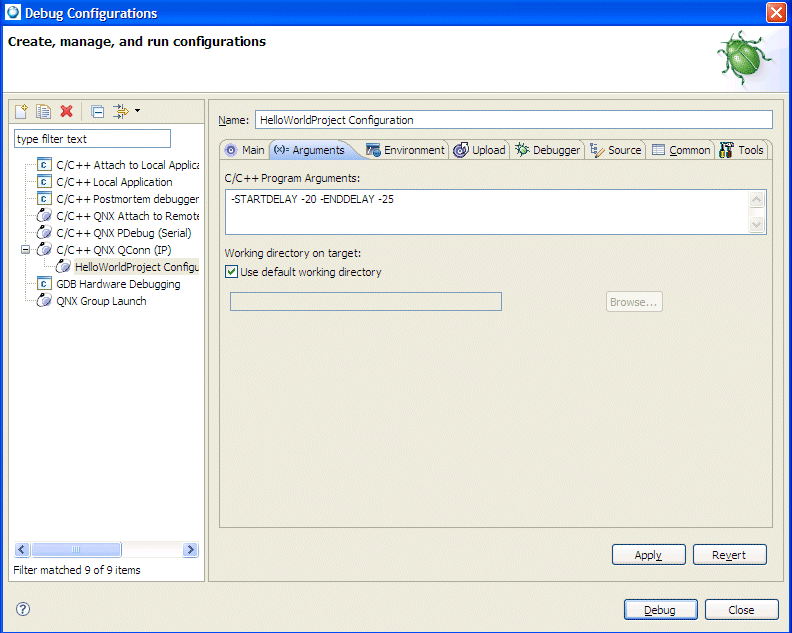The width and height of the screenshot is (792, 633).
Task: Collapse the C/C++ QNX QConn (IP) node
Action: coord(26,250)
